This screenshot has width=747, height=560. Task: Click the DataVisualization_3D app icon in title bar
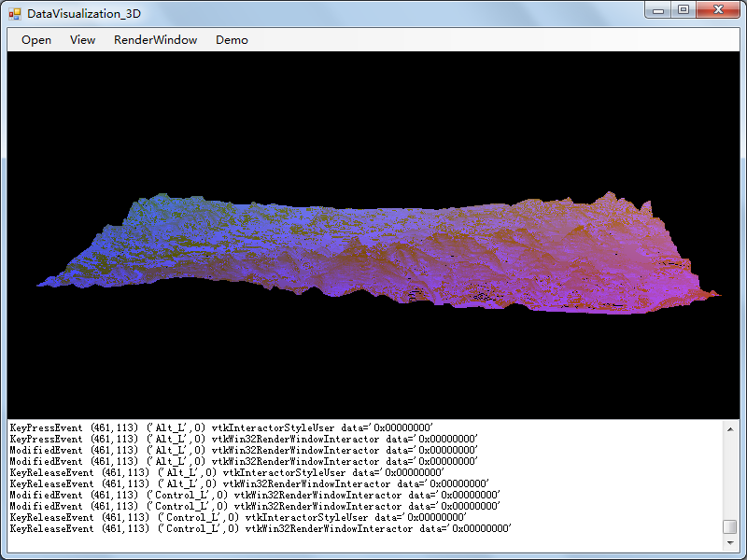pyautogui.click(x=15, y=14)
